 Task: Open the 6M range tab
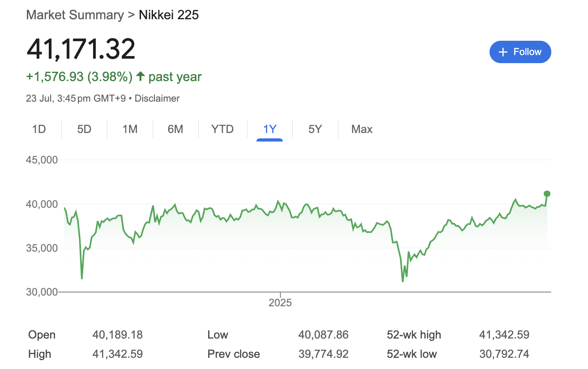click(175, 129)
